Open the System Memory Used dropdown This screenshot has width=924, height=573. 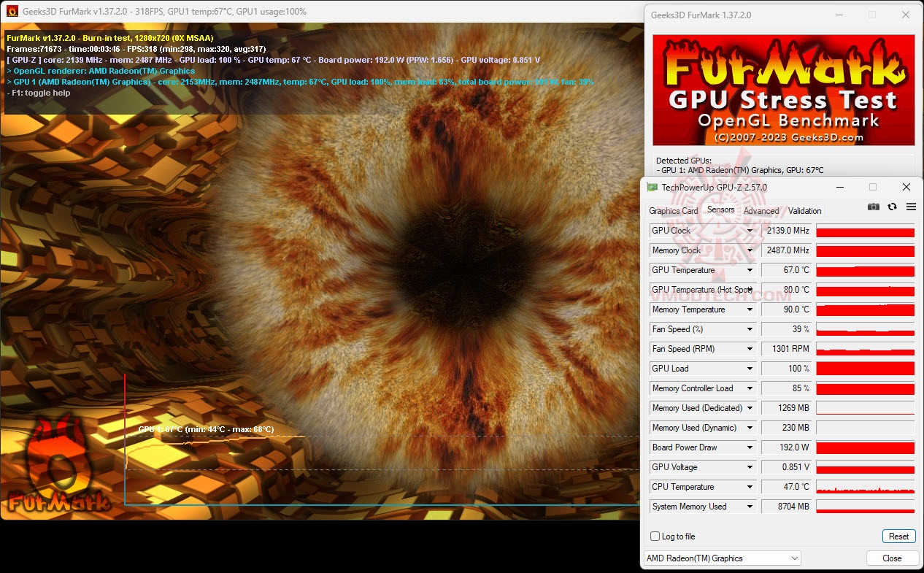(750, 507)
